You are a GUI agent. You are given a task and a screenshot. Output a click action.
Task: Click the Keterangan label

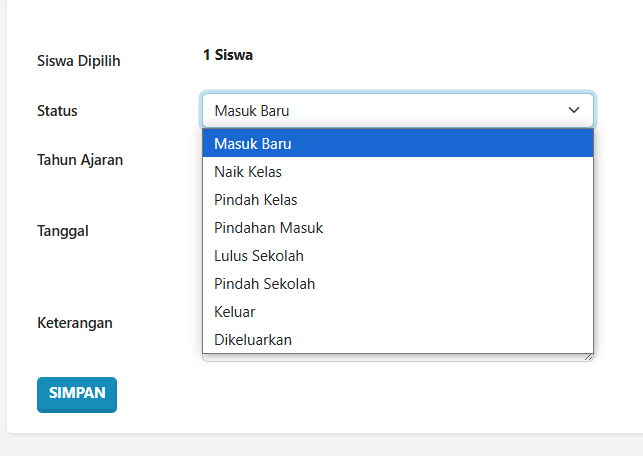pos(74,323)
